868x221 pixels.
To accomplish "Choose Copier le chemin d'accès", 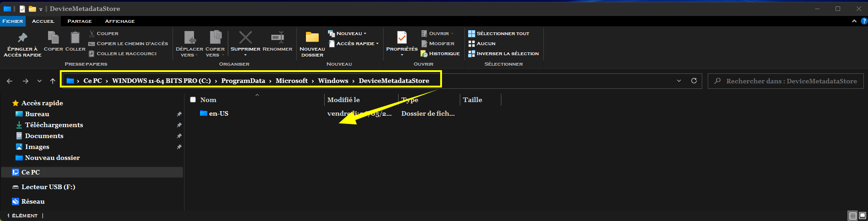I will click(x=128, y=43).
